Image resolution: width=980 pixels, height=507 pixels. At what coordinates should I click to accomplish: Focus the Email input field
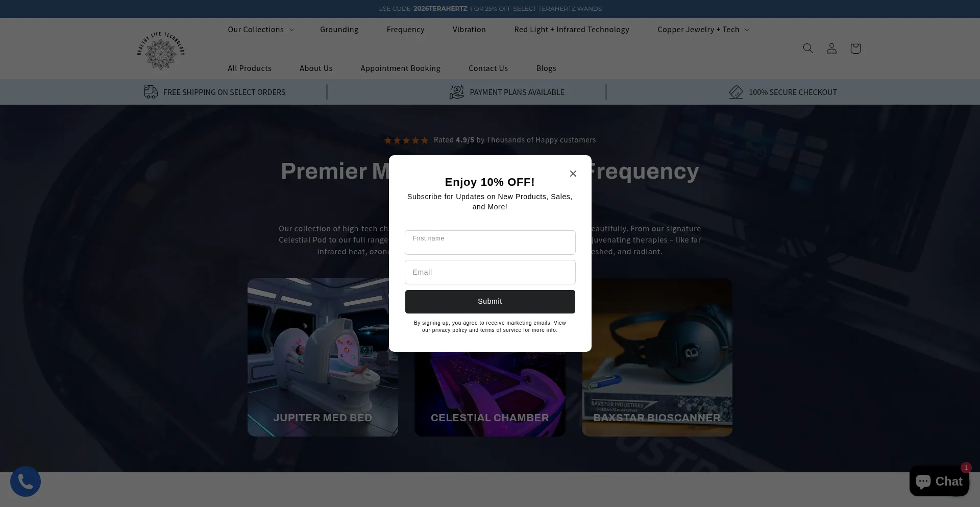490,272
